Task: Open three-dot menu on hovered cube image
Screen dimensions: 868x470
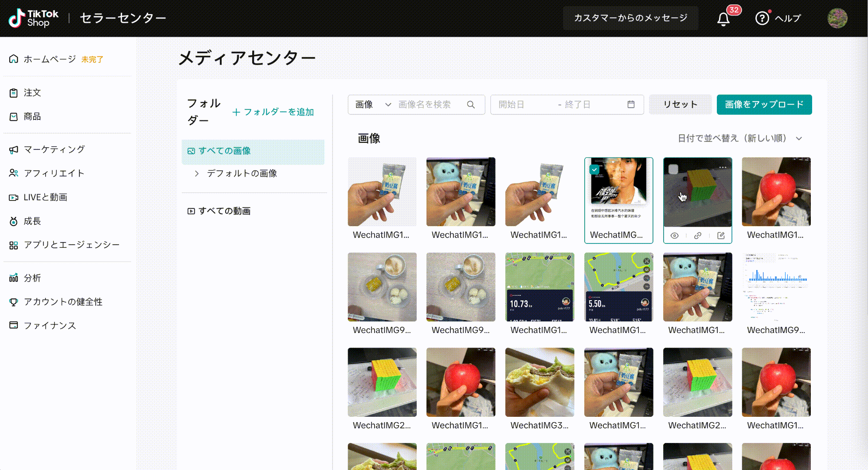Action: [x=723, y=167]
